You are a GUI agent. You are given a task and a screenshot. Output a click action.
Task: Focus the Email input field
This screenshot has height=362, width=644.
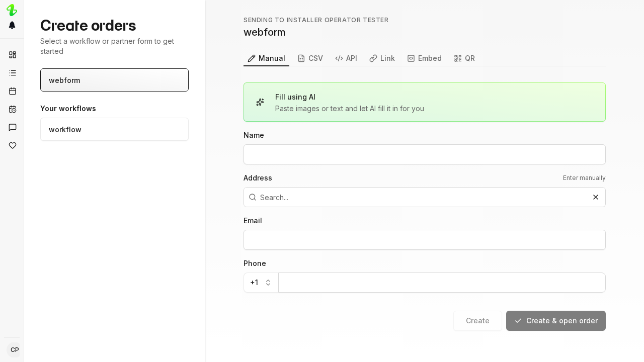click(425, 240)
